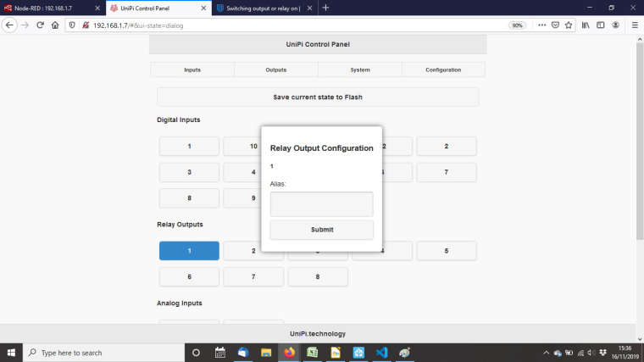
Task: Click the Windows taskbar search box
Action: tap(103, 353)
